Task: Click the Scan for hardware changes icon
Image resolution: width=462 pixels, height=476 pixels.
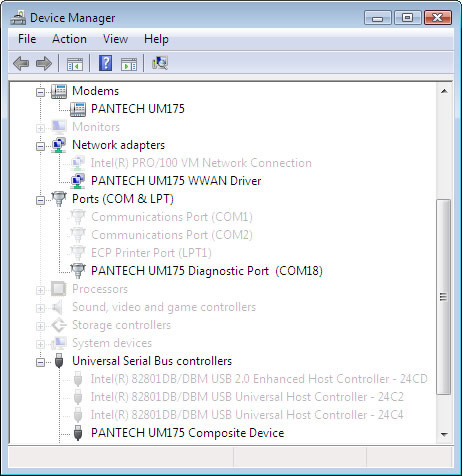Action: click(160, 63)
